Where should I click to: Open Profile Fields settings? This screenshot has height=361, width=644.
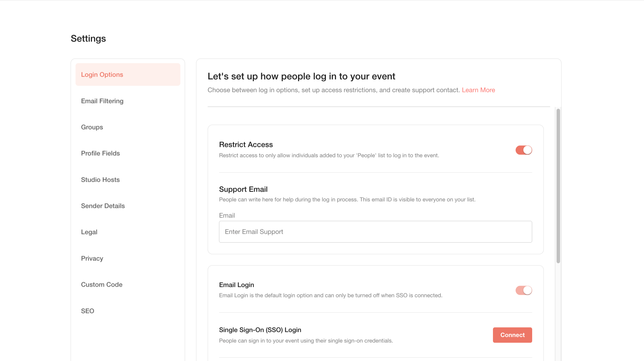coord(101,153)
